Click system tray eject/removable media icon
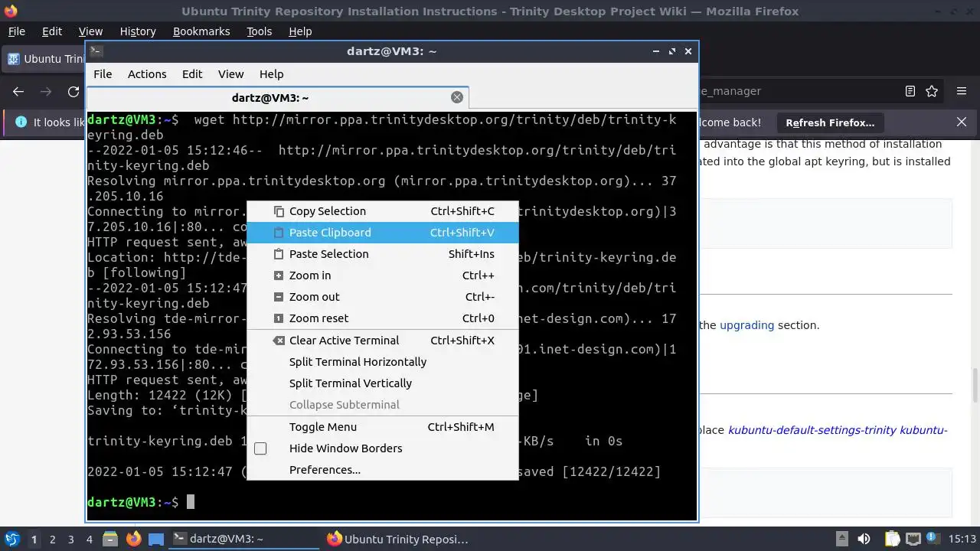 tap(841, 539)
